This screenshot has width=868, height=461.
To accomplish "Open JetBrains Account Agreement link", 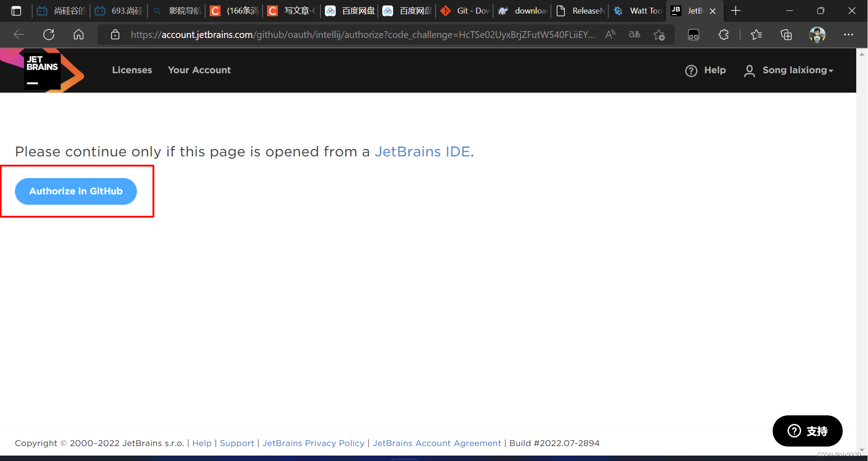I will click(x=437, y=443).
